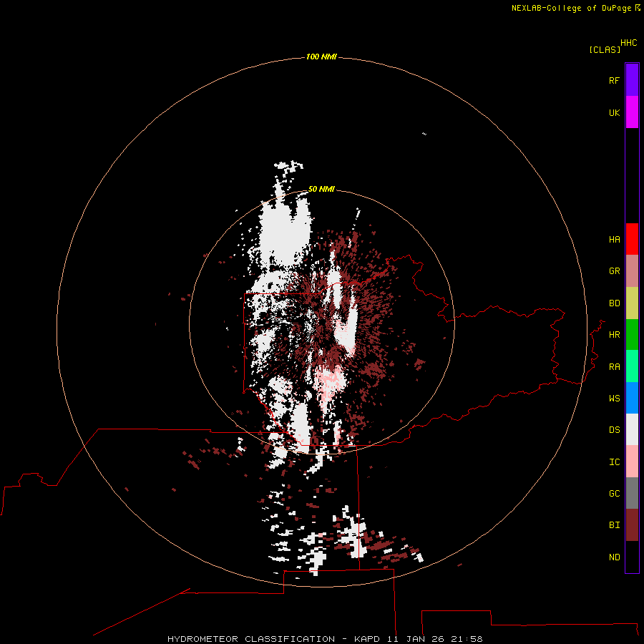Click the "RA" legend label

[614, 367]
